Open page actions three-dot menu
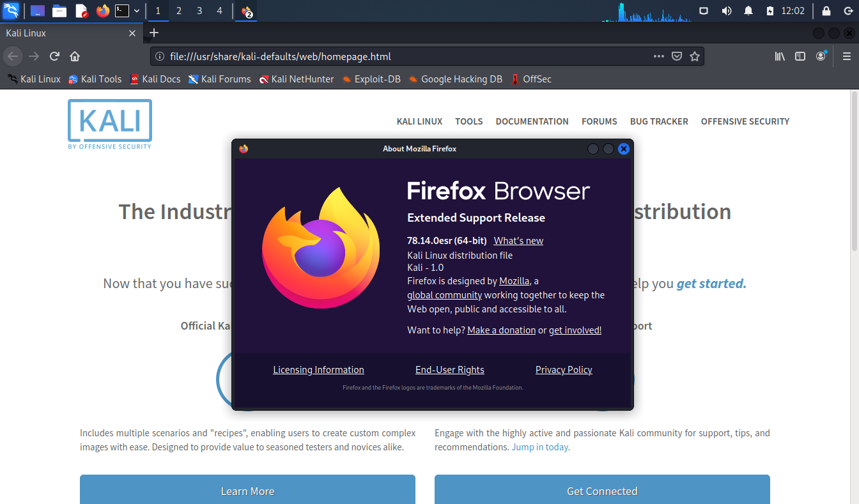This screenshot has width=859, height=504. click(x=658, y=56)
